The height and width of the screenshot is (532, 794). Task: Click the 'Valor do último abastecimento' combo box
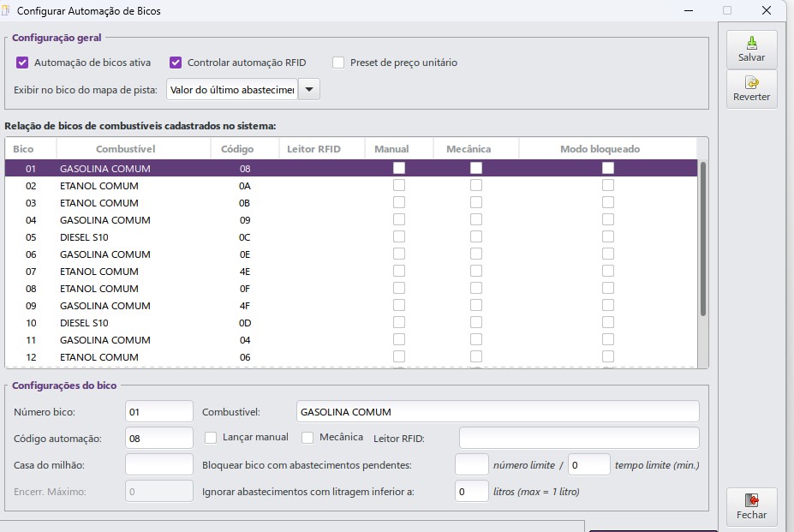[231, 89]
